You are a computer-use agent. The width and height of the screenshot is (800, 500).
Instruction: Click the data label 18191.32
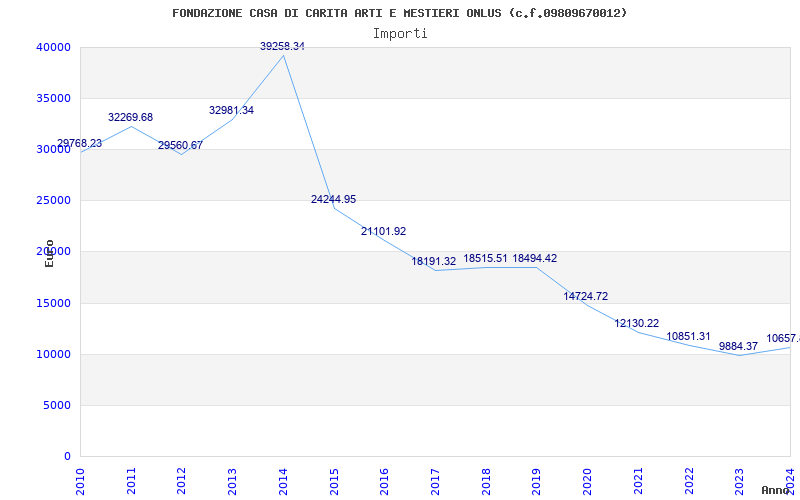pos(434,261)
